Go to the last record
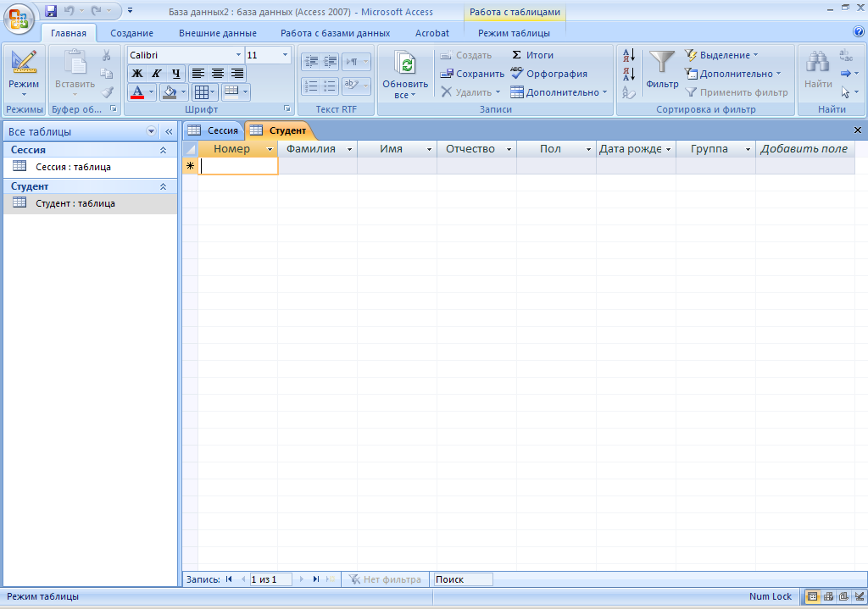The height and width of the screenshot is (609, 868). pos(316,579)
